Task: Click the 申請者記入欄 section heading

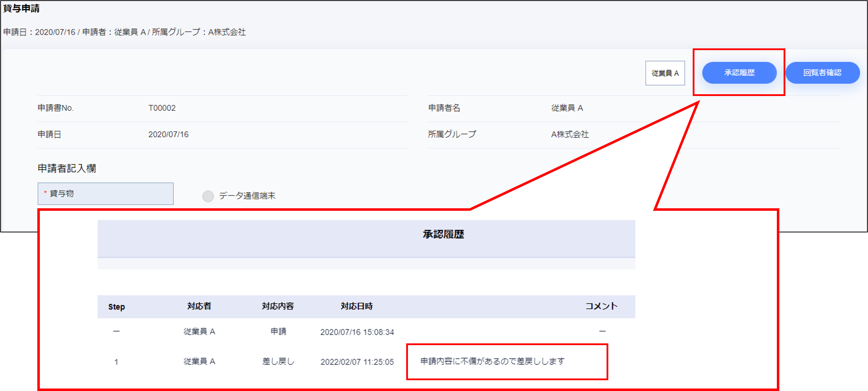Action: [67, 168]
